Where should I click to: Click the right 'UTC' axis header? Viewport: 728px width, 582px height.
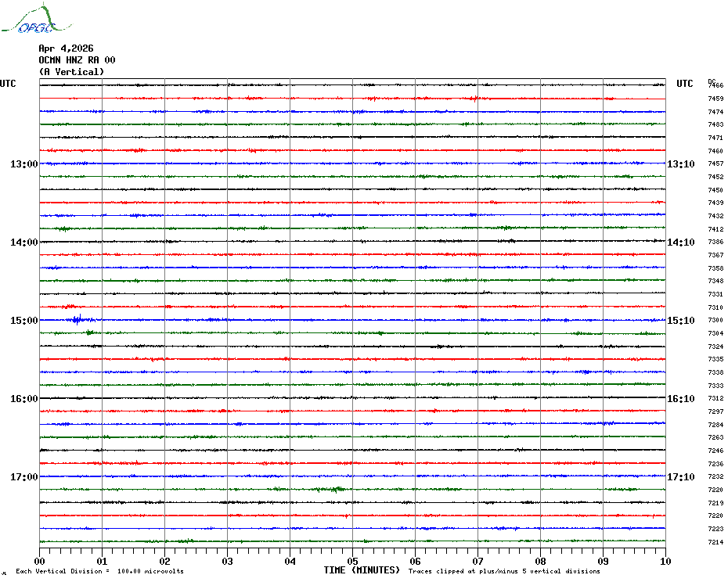pos(684,84)
